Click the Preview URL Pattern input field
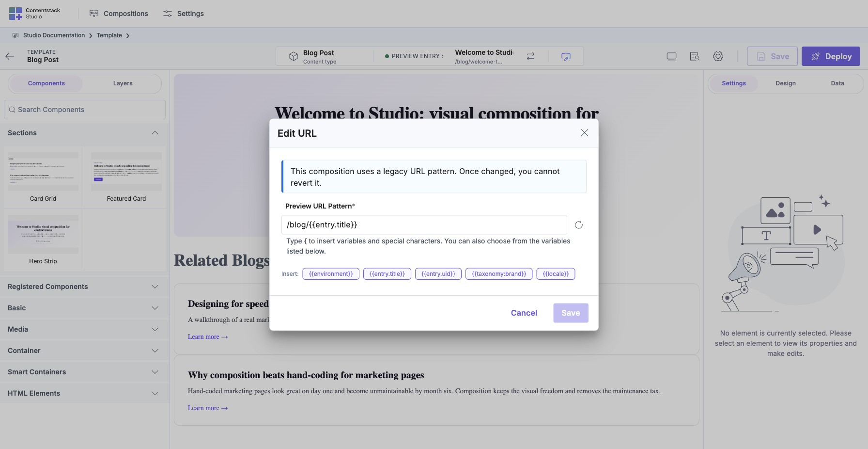This screenshot has width=868, height=449. point(424,225)
